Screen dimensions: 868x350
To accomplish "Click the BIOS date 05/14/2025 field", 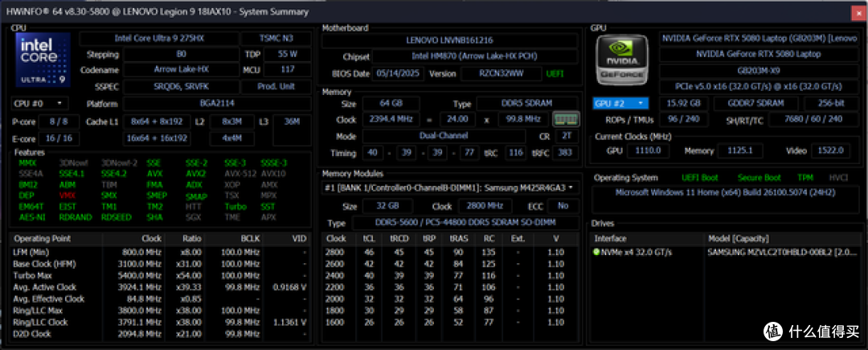I will pos(399,73).
